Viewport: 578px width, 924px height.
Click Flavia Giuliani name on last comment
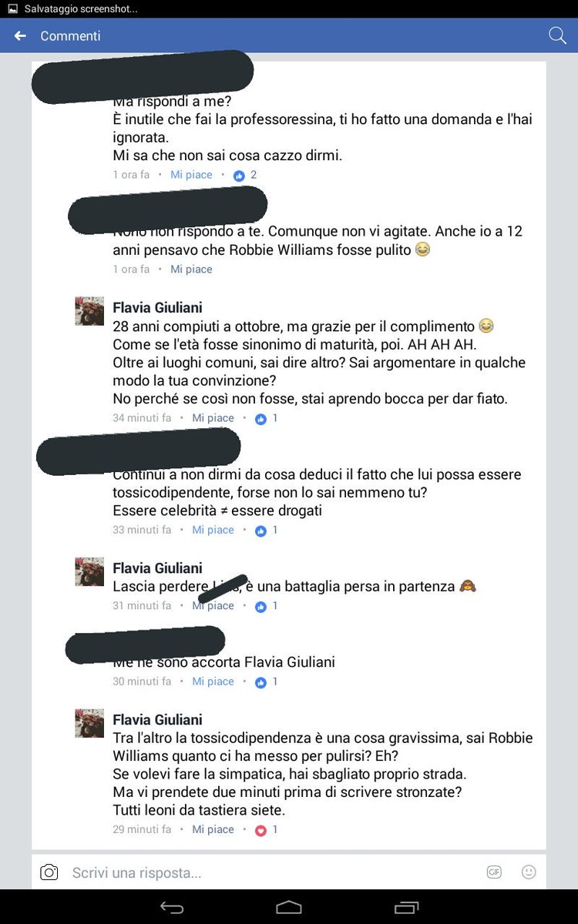157,720
